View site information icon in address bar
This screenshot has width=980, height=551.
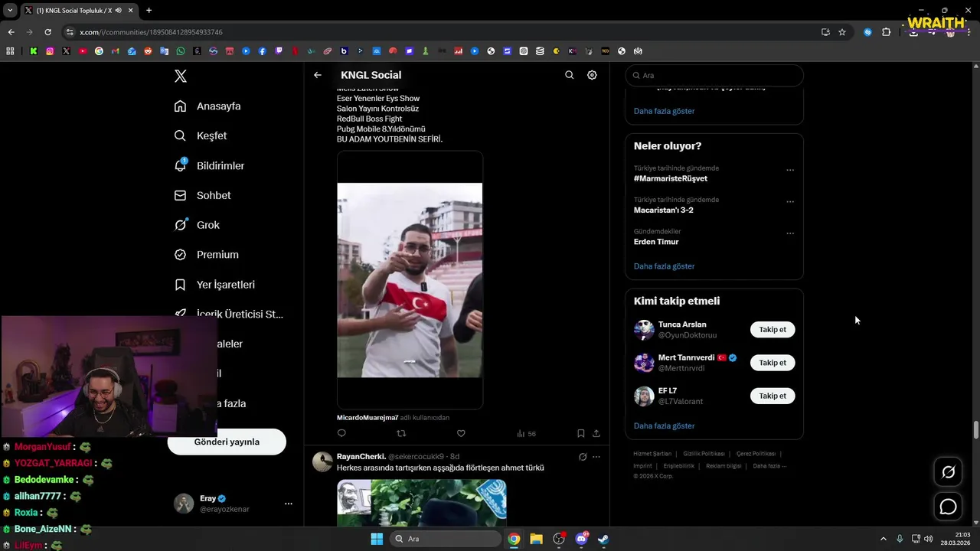70,32
